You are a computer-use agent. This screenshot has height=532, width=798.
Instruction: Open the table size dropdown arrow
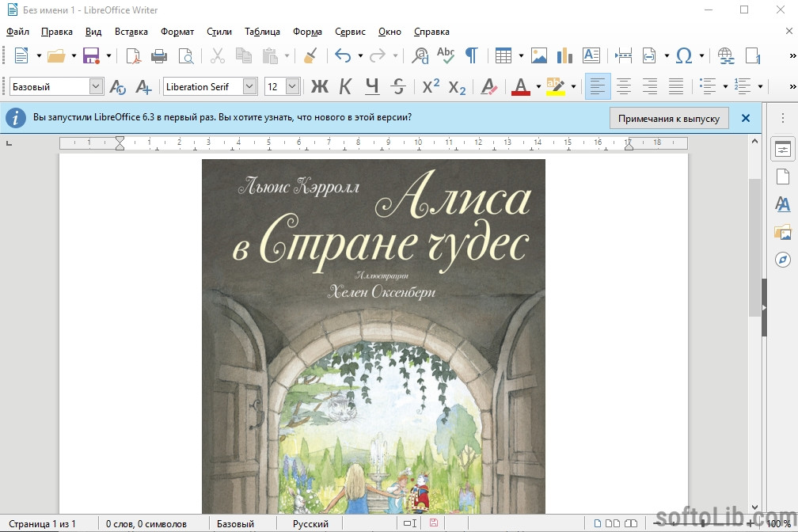tap(521, 55)
